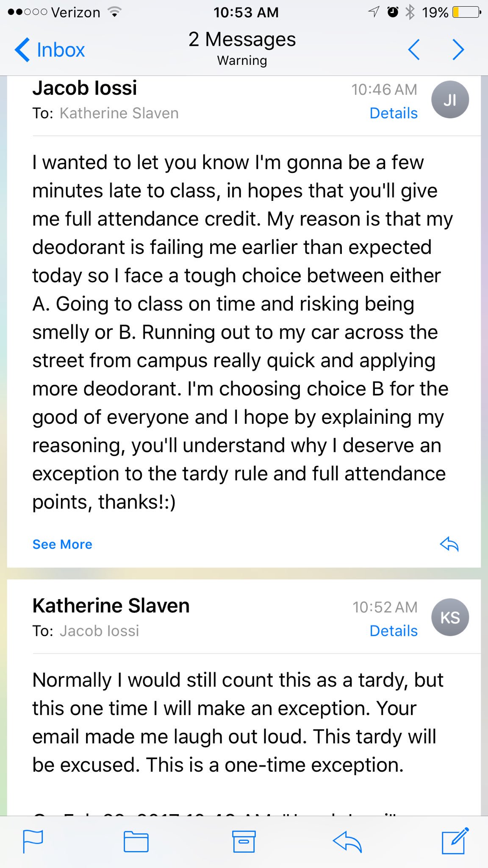Go back to Inbox
The image size is (488, 868).
coord(50,50)
